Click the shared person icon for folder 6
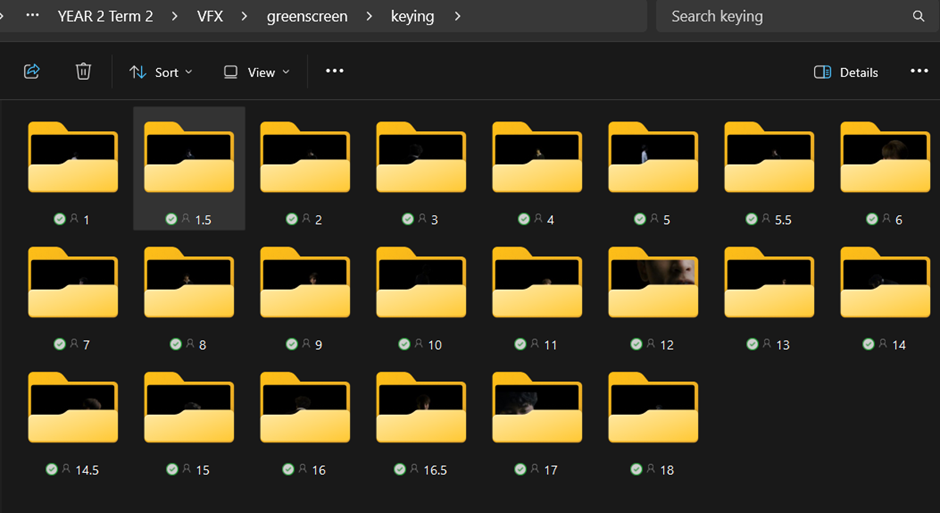The height and width of the screenshot is (513, 940). [886, 219]
